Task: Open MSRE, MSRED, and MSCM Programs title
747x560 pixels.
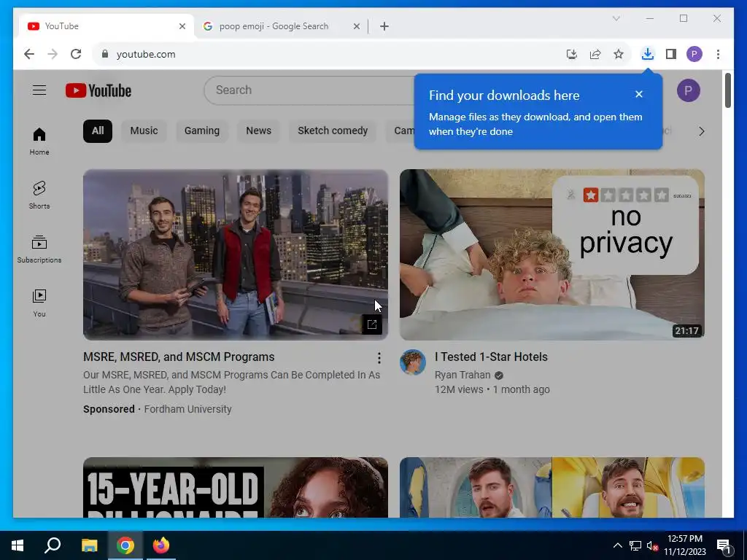Action: 179,357
